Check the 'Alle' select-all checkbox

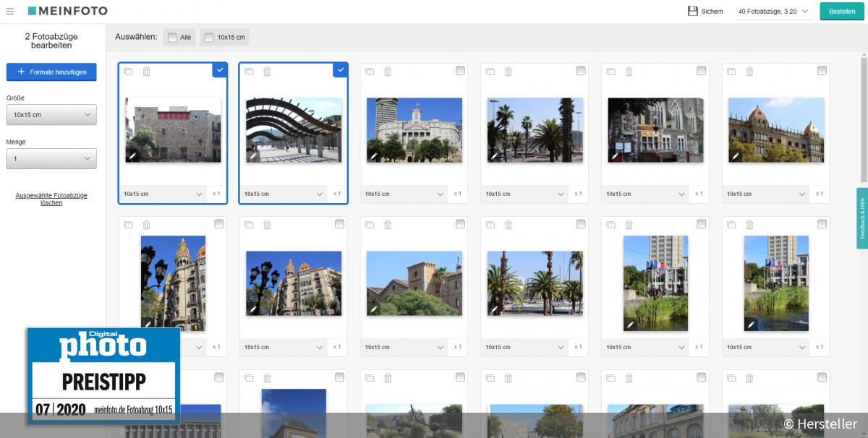[x=172, y=38]
